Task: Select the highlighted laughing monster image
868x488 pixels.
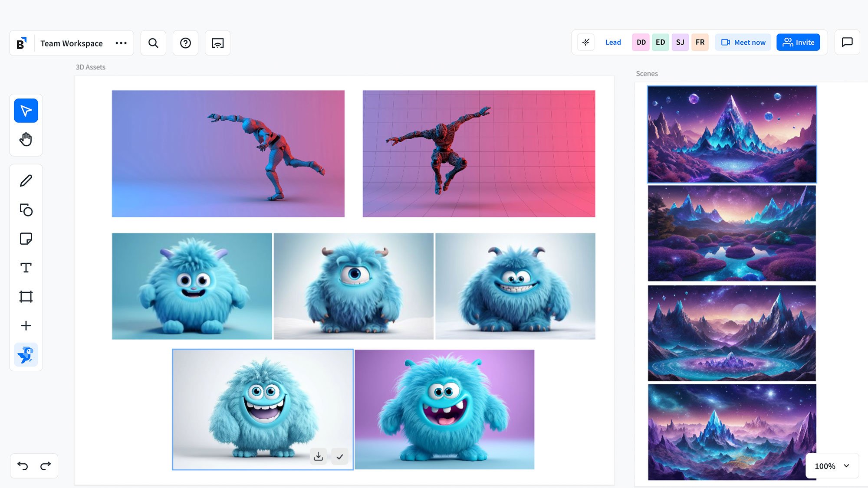Action: [263, 409]
